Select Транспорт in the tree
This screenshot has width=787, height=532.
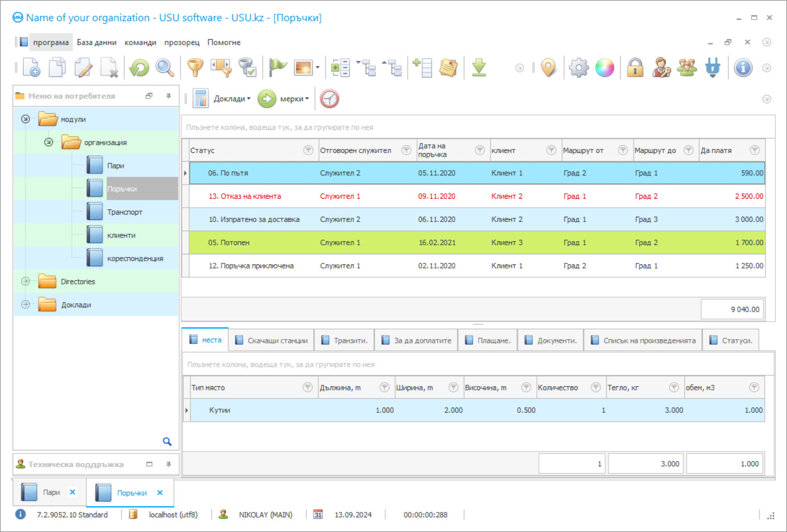point(125,212)
